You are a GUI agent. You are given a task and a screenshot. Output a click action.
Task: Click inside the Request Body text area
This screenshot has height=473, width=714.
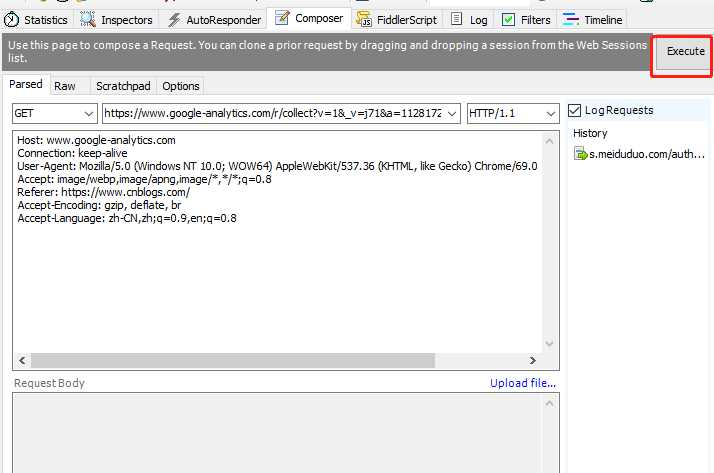(277, 432)
